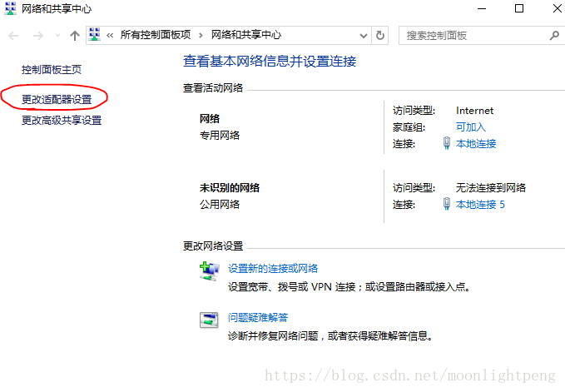Open 问题疑难解答 link
Viewport: 565px width, 392px height.
[x=258, y=317]
